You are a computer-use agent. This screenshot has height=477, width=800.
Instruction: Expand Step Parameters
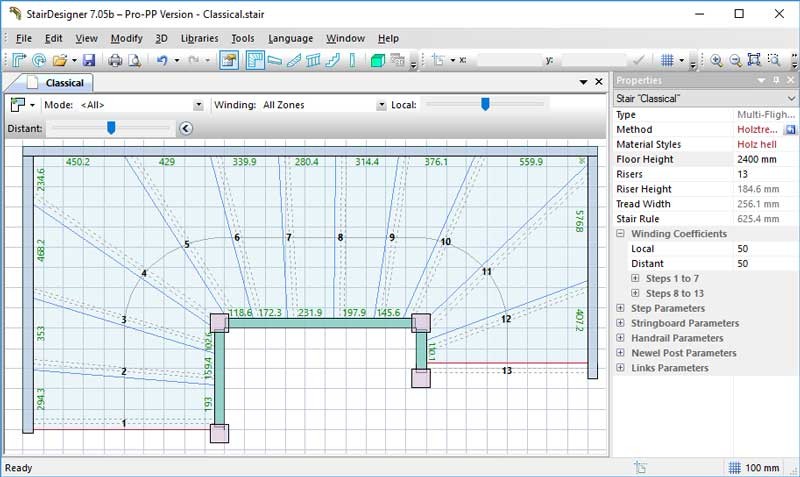pyautogui.click(x=620, y=308)
